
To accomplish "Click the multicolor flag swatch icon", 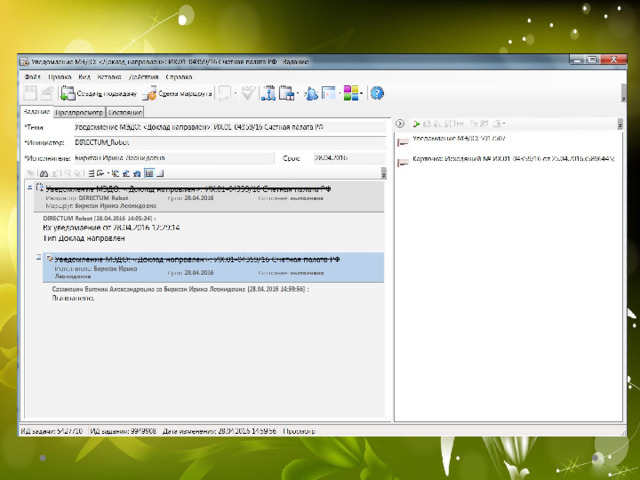I will click(x=349, y=93).
